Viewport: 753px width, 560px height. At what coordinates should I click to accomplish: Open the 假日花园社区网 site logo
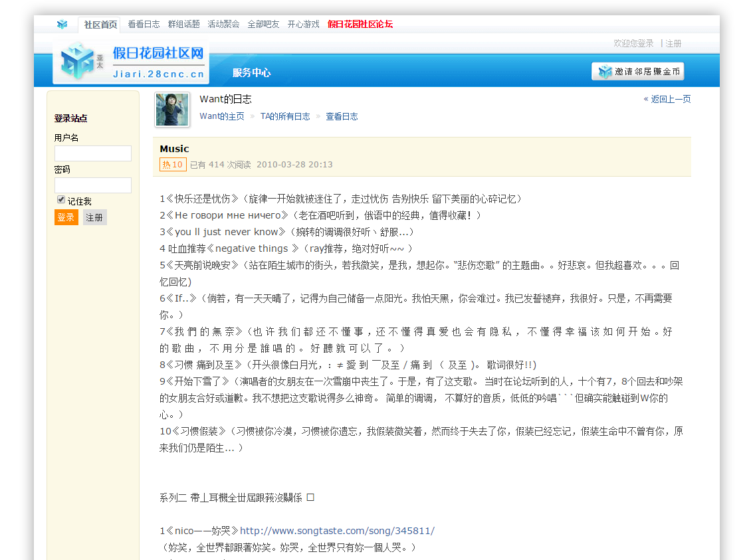pyautogui.click(x=131, y=63)
